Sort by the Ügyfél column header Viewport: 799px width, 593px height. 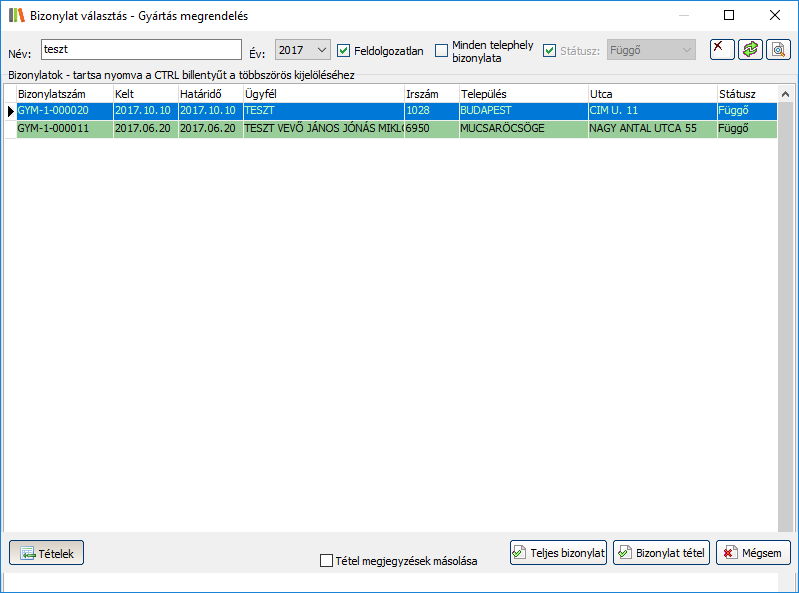pos(322,93)
